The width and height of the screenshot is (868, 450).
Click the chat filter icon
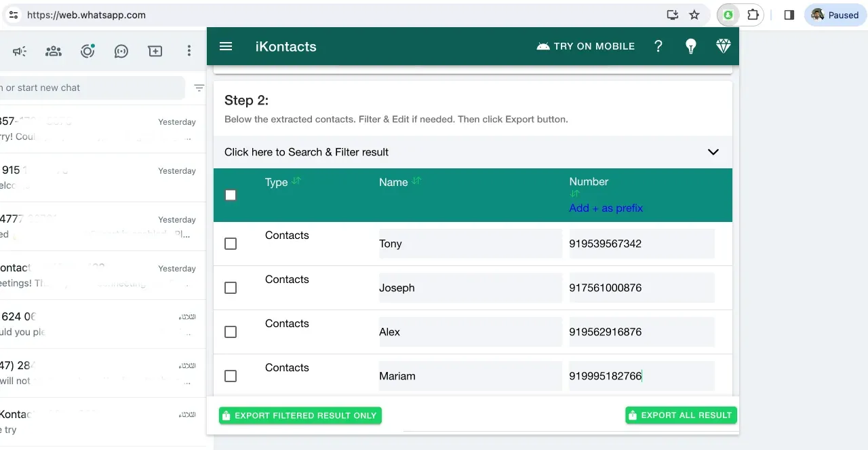coord(199,88)
